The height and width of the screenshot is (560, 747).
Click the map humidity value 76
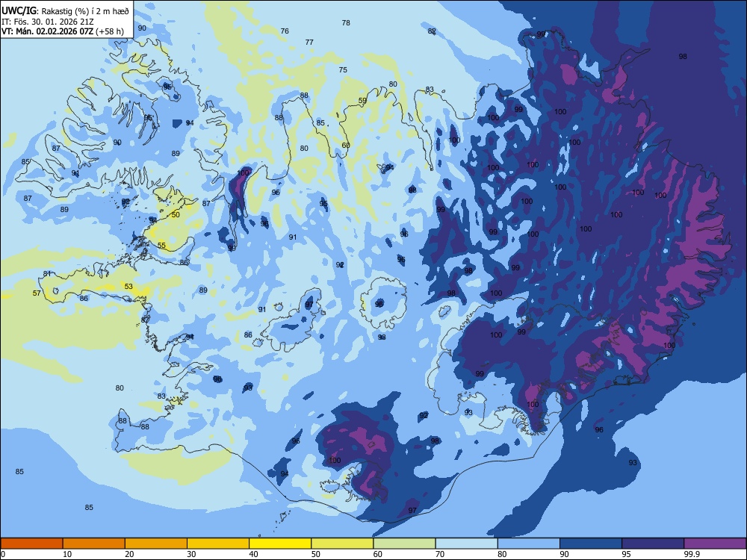285,31
